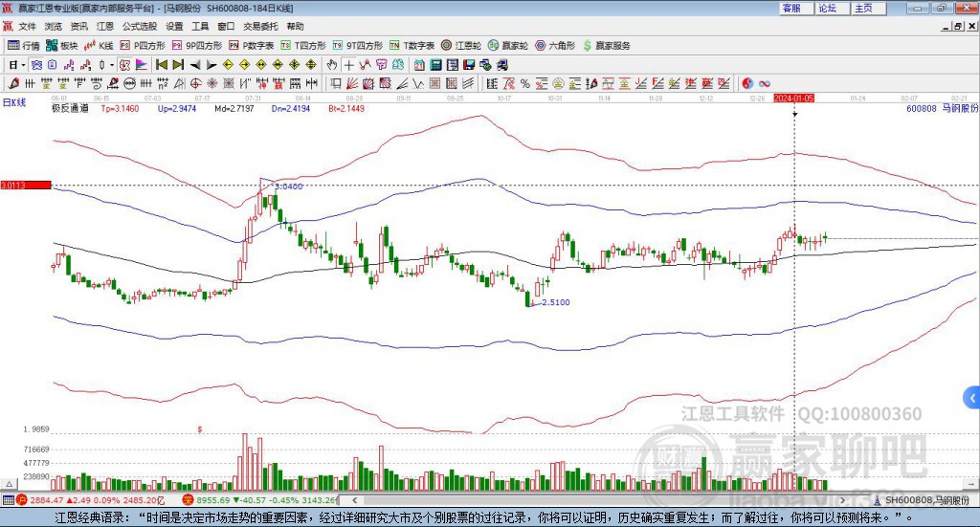Open the T四方形 tool
This screenshot has height=527, width=980.
point(303,46)
